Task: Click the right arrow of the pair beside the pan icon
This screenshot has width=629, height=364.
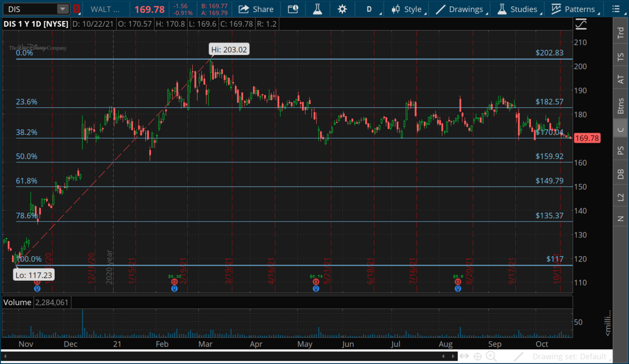Action: tap(453, 357)
